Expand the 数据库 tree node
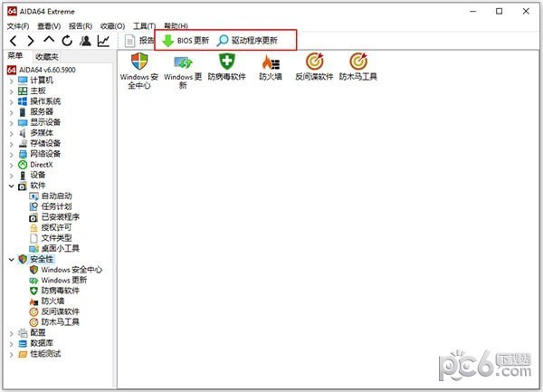 coord(11,343)
